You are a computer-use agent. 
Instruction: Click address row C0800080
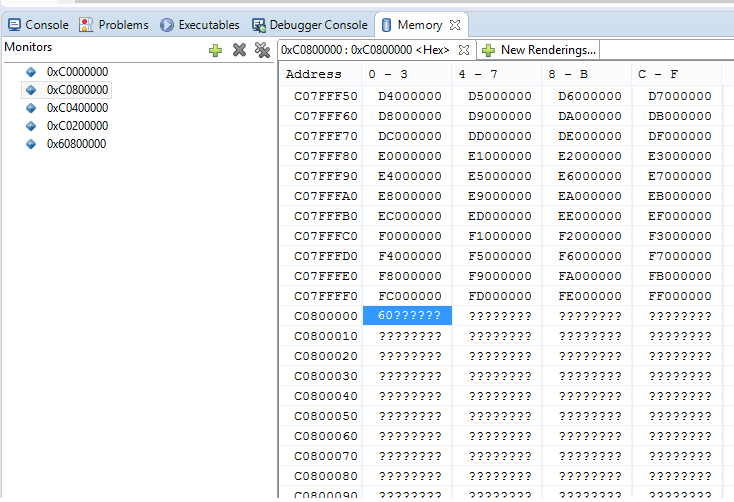tap(325, 476)
